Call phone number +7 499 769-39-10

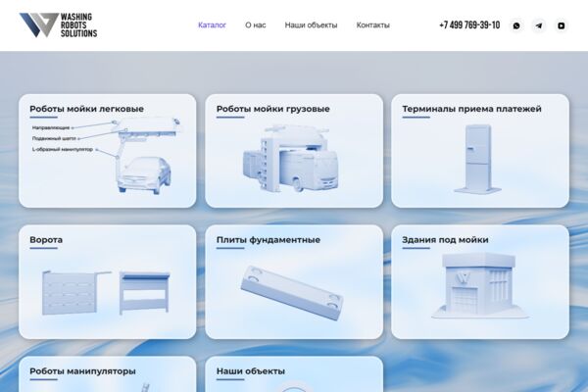[469, 25]
